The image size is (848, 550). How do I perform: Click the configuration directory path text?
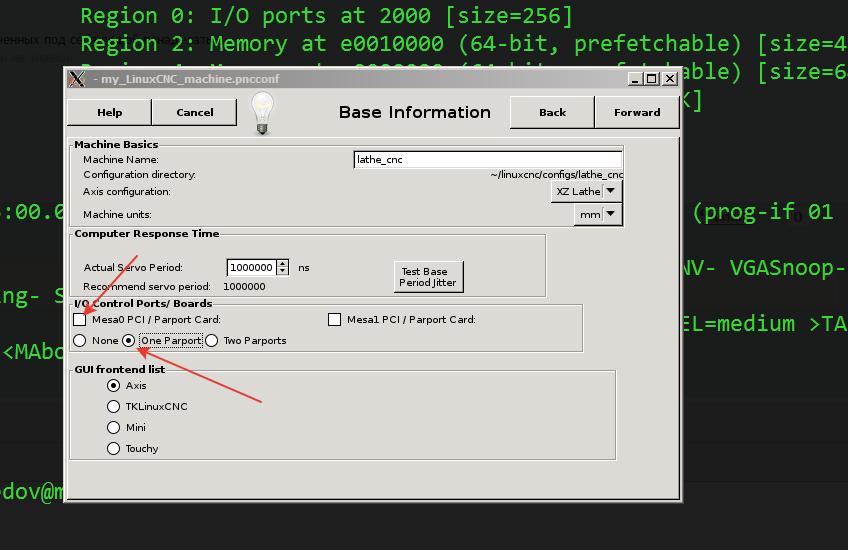pyautogui.click(x=556, y=175)
